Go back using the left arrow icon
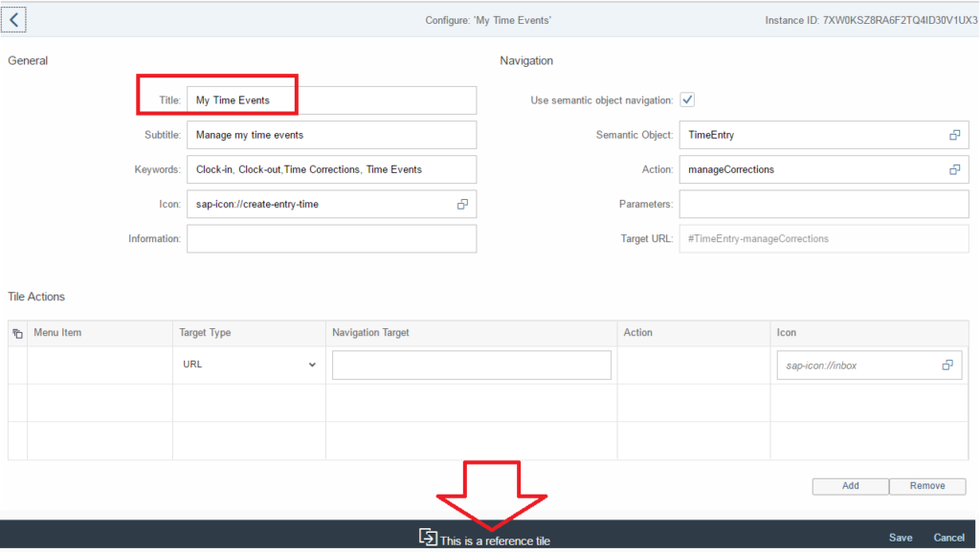 13,19
